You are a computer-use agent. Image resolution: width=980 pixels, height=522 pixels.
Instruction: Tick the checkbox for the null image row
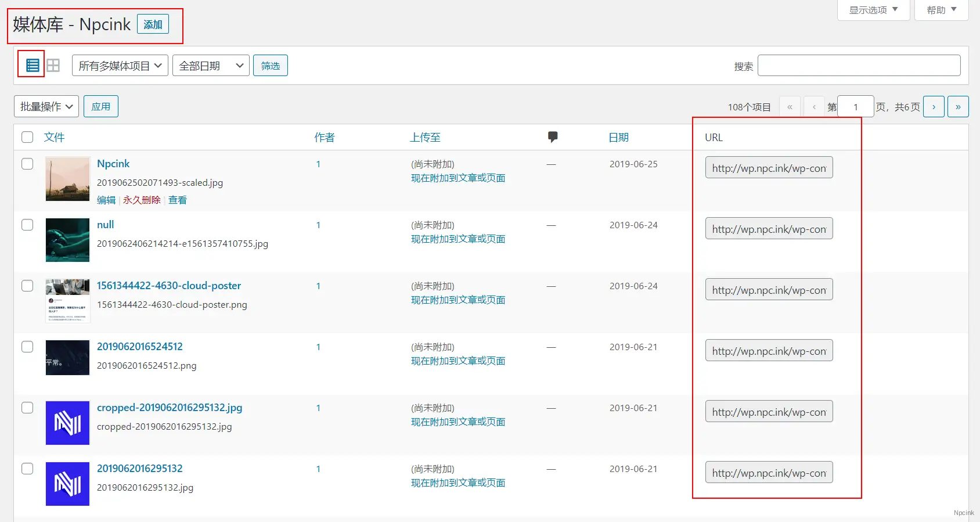coord(27,225)
